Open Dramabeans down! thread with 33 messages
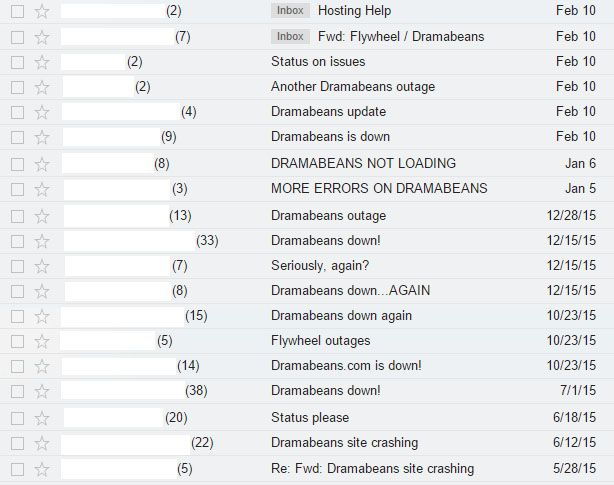Screen dimensions: 614x485 pyautogui.click(x=326, y=240)
